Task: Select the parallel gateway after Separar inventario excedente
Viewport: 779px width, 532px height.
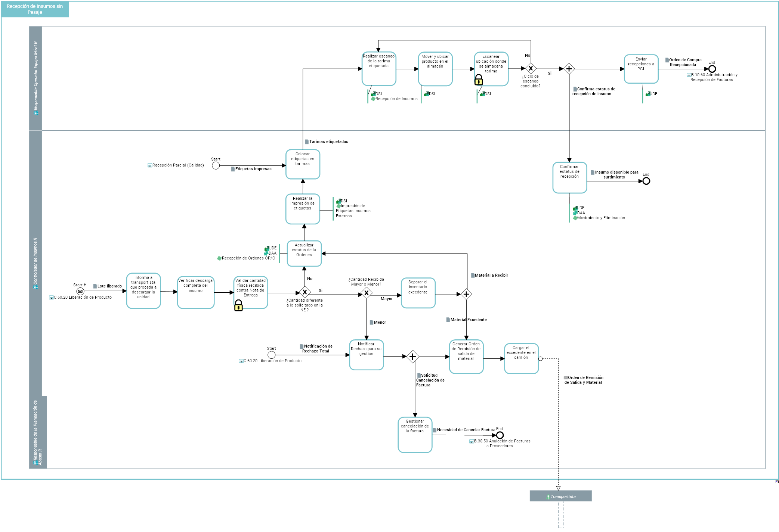Action: (466, 294)
